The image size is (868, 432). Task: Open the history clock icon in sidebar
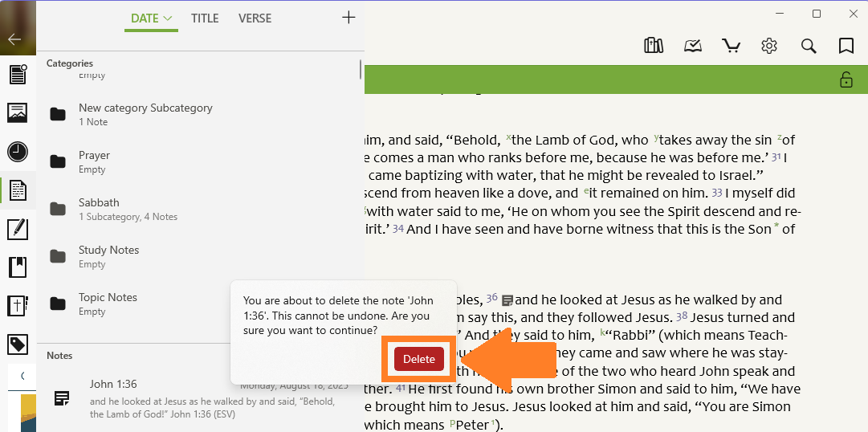coord(18,152)
